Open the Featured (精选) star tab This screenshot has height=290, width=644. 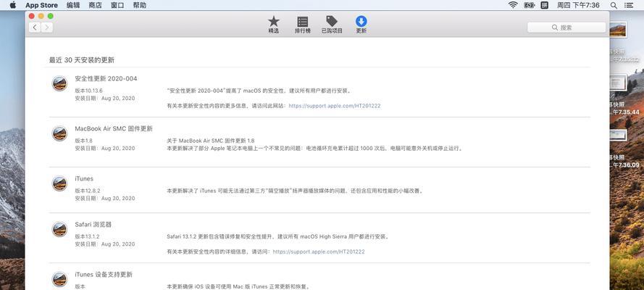[274, 25]
